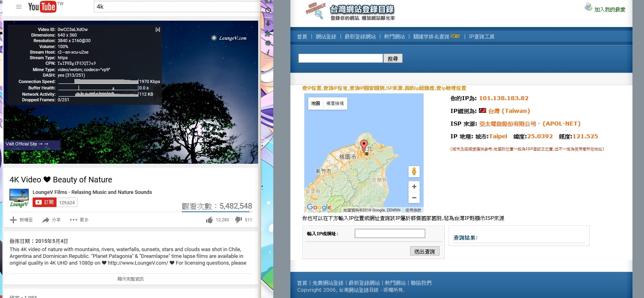Switch the map to 地圖 view
Image resolution: width=644 pixels, height=298 pixels.
pos(315,103)
